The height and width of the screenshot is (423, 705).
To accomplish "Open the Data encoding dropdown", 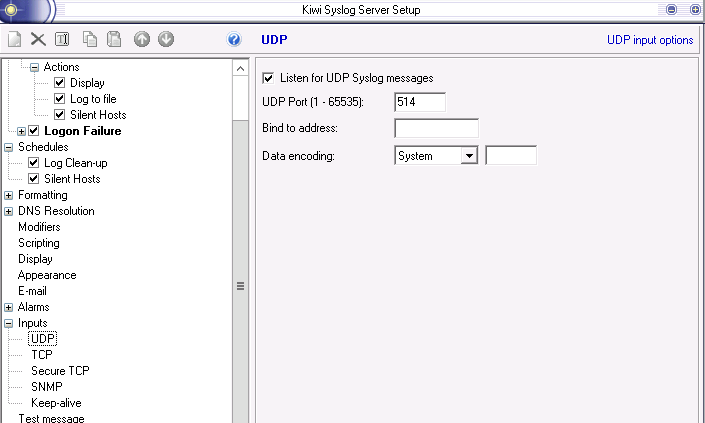I will (469, 156).
